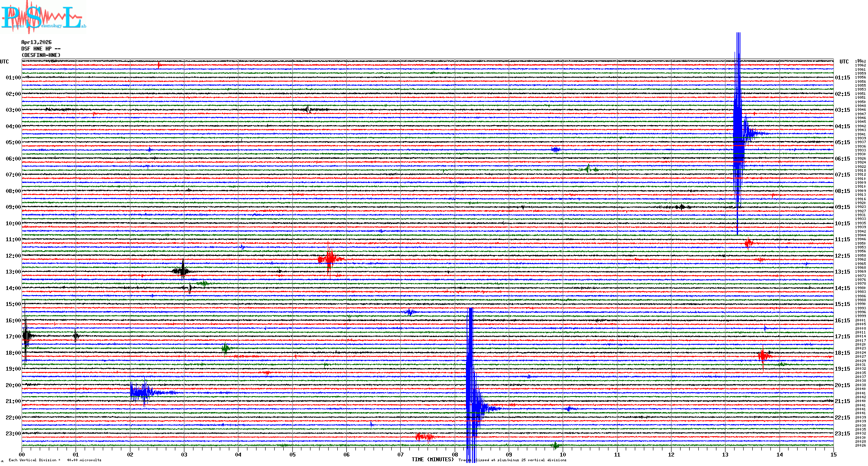Click the vertical division microvolts scale note
Screen dimensions: 868x466
click(55, 460)
